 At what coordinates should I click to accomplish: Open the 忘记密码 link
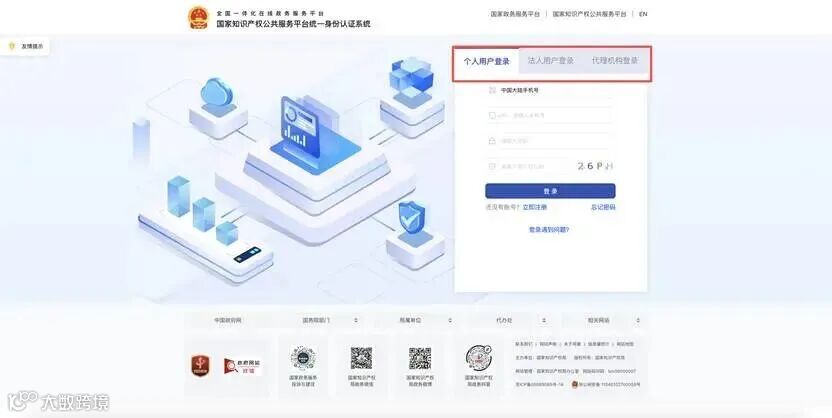tap(603, 207)
